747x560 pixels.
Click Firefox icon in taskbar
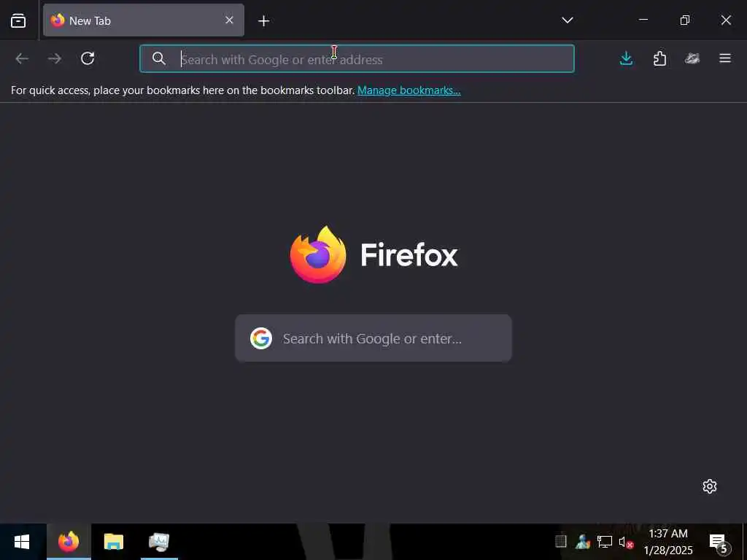point(69,542)
